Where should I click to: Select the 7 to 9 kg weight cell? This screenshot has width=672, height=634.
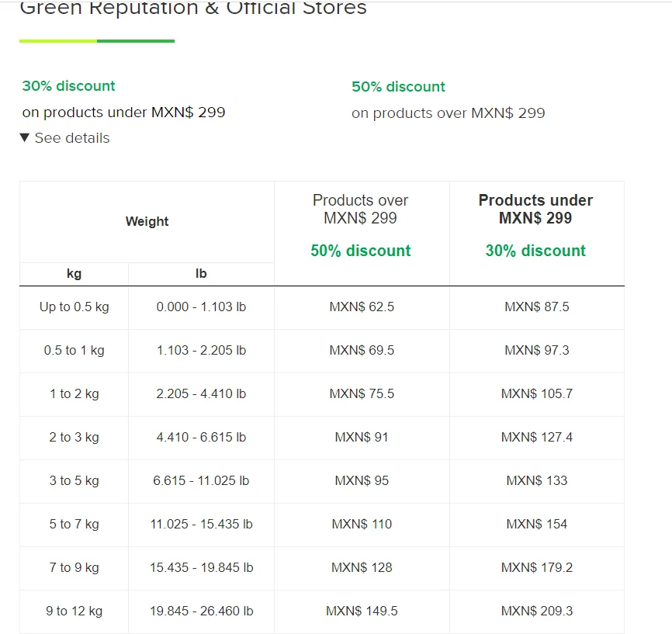click(x=74, y=567)
